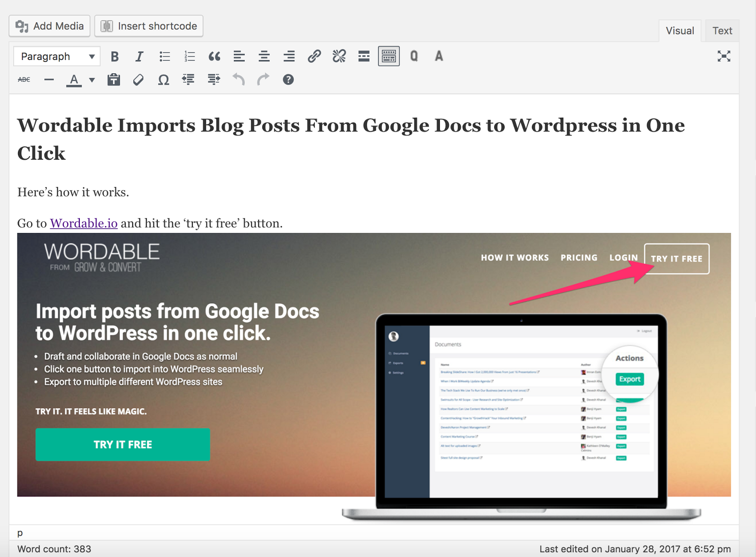
Task: Click the Add Media button
Action: coord(50,26)
